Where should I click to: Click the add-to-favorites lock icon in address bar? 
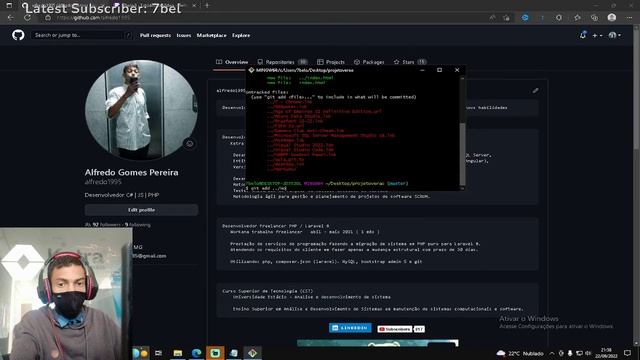click(x=507, y=18)
